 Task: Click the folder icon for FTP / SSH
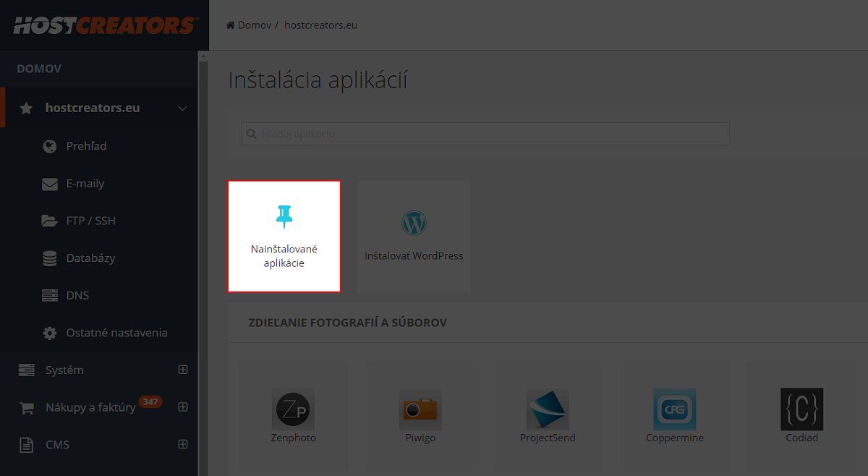50,221
